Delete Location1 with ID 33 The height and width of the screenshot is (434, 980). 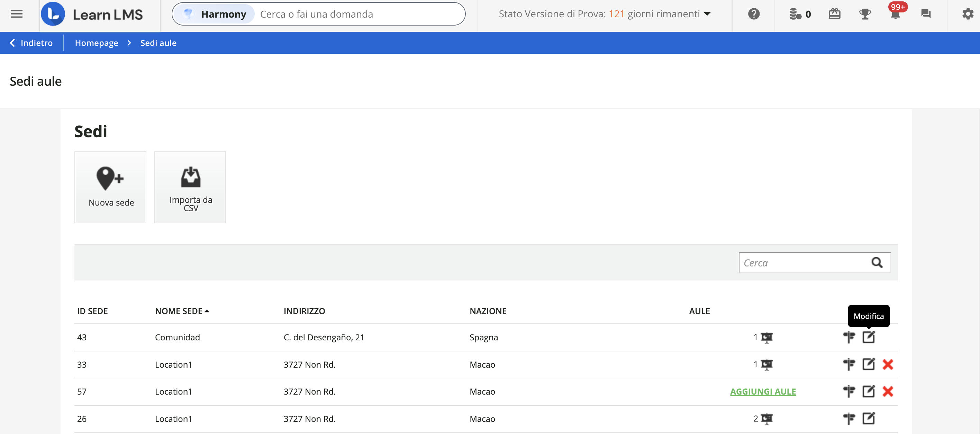888,365
